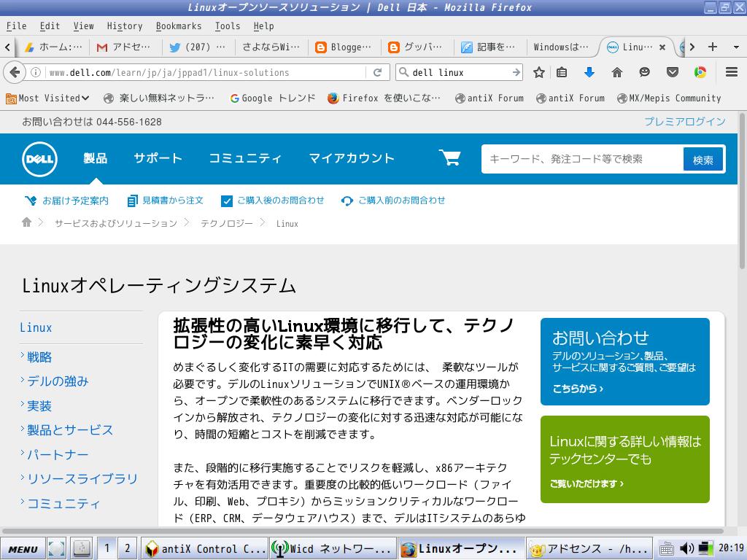Open the downloads arrow icon
Viewport: 747px width, 560px height.
coord(589,72)
